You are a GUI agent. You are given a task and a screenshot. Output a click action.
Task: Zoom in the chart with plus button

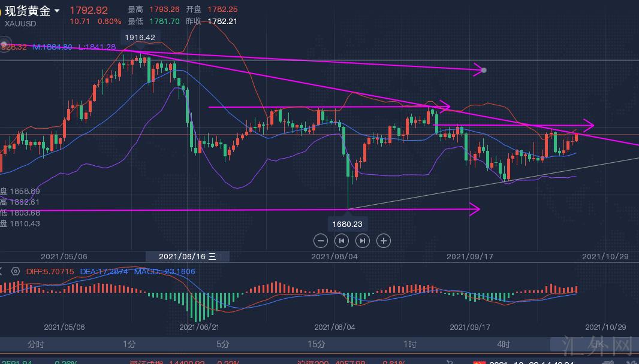pos(384,241)
